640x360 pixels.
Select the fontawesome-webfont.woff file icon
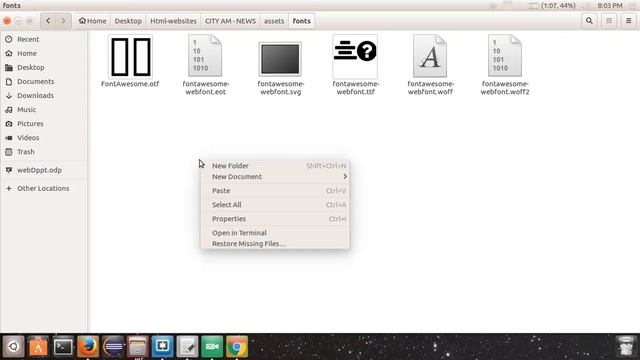pos(430,56)
